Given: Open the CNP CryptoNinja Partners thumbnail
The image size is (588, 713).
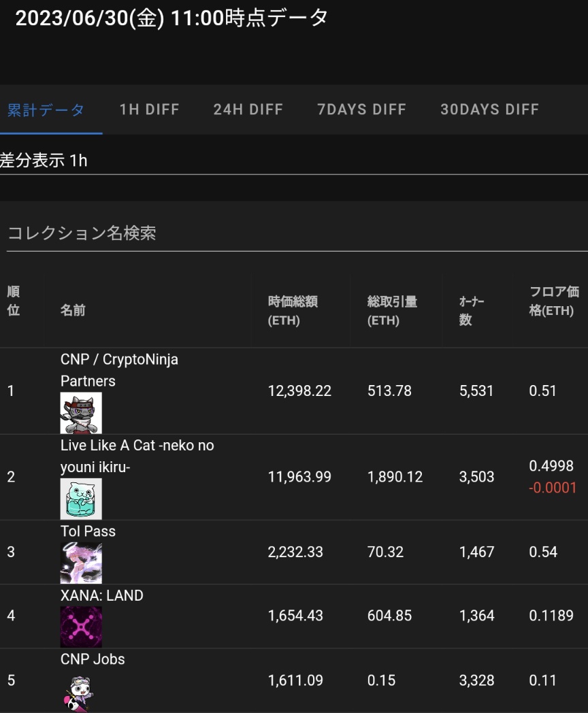Looking at the screenshot, I should (81, 413).
